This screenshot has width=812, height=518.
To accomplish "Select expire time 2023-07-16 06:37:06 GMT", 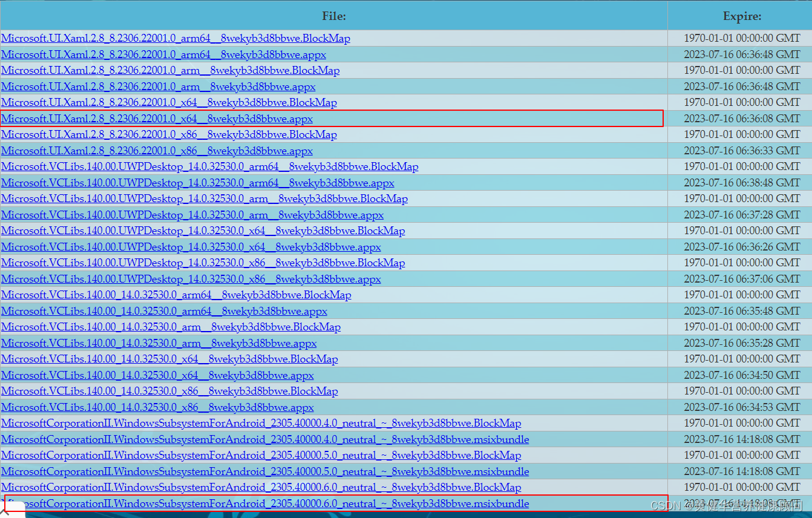I will pyautogui.click(x=742, y=279).
